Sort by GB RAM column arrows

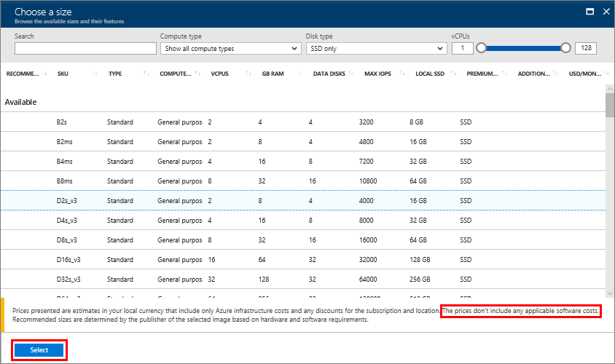pyautogui.click(x=300, y=74)
